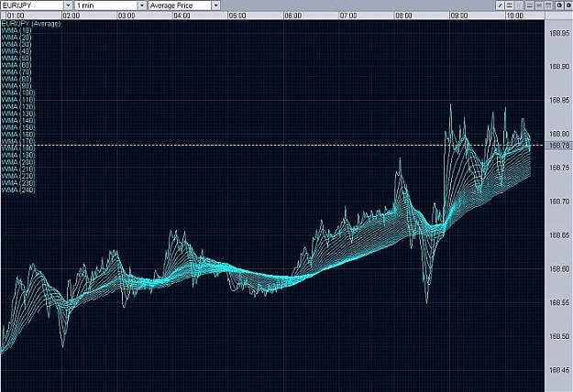Select the WMA (20) legend entry

click(17, 38)
